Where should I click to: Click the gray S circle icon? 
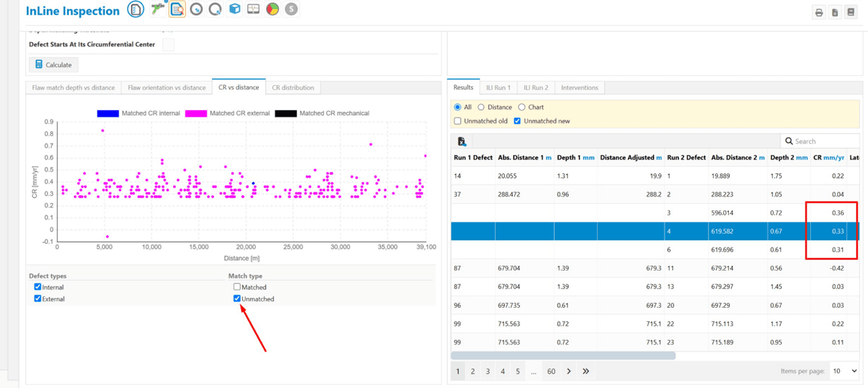(x=291, y=9)
